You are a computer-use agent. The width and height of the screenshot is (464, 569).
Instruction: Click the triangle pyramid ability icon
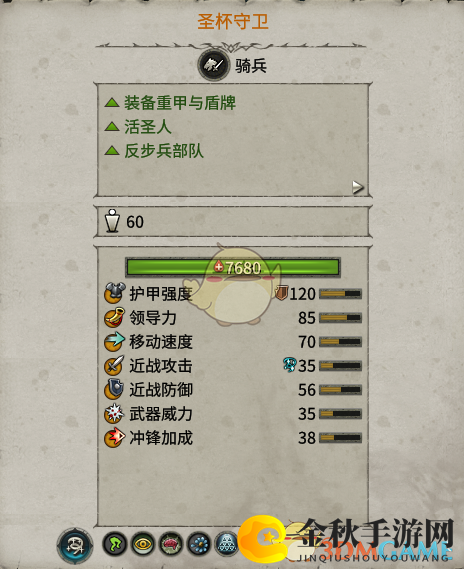coord(227,544)
